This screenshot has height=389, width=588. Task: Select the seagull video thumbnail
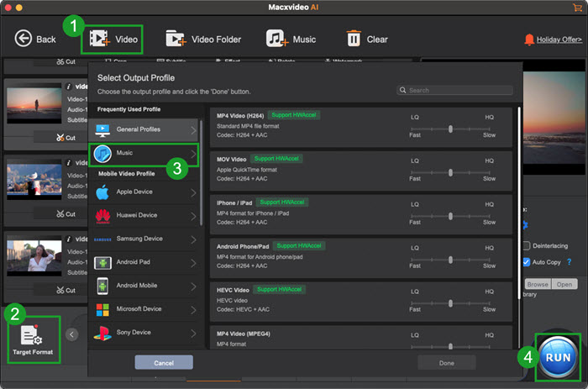pyautogui.click(x=34, y=180)
